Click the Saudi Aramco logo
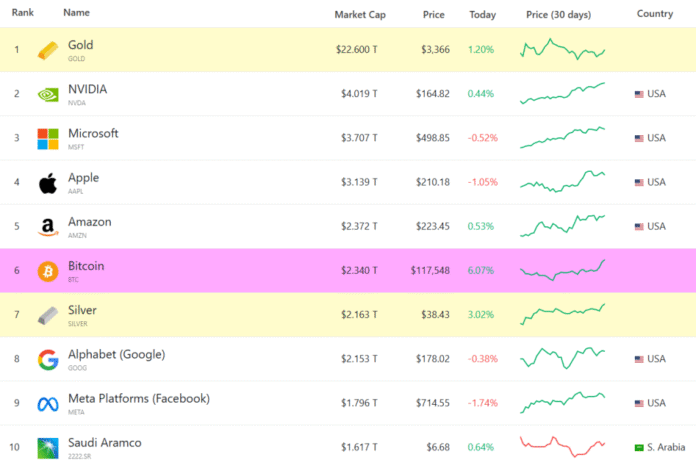 48,448
